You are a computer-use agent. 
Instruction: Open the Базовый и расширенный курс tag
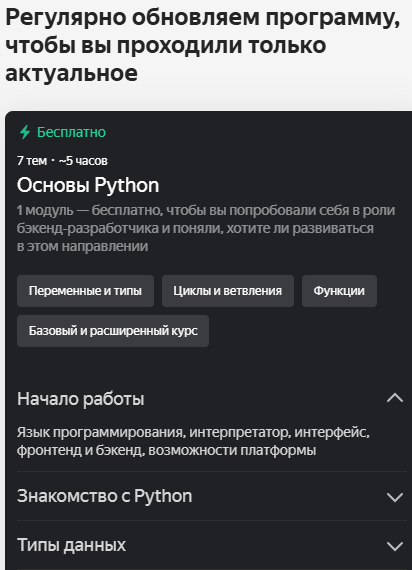(x=113, y=331)
